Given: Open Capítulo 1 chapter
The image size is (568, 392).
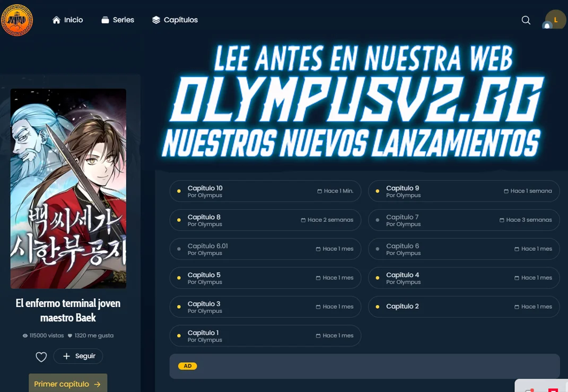Looking at the screenshot, I should [265, 336].
